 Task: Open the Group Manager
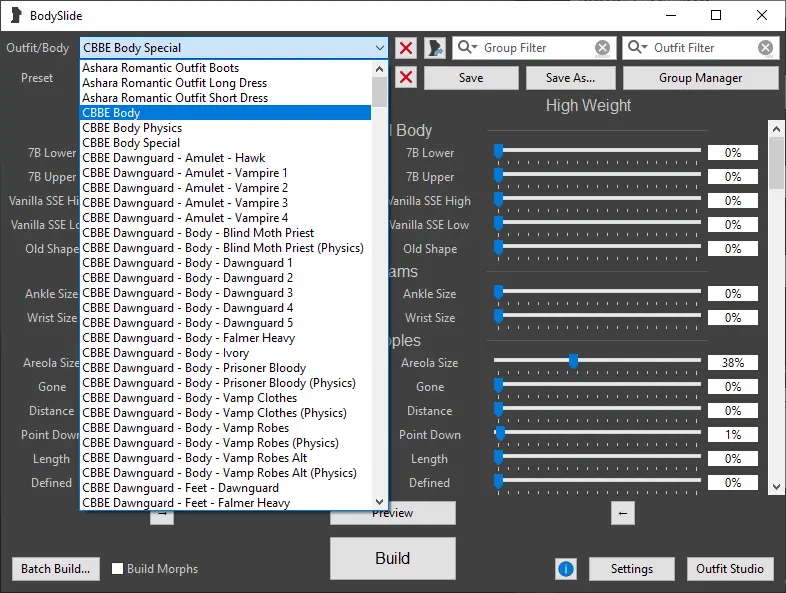point(700,78)
